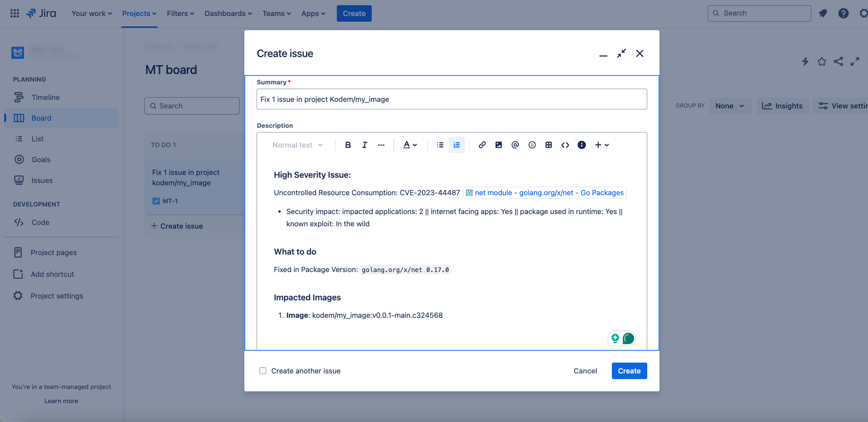Add an image via the image icon
The width and height of the screenshot is (868, 422).
tap(499, 145)
